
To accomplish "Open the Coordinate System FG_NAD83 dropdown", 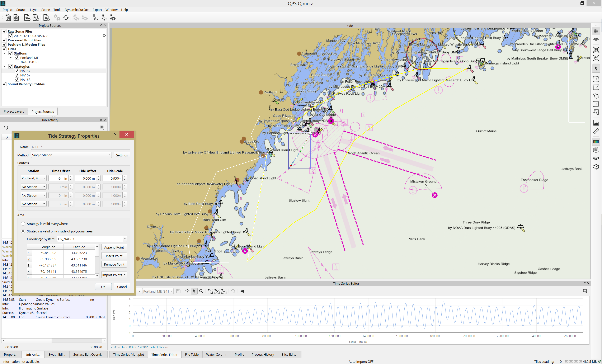I will click(x=125, y=239).
